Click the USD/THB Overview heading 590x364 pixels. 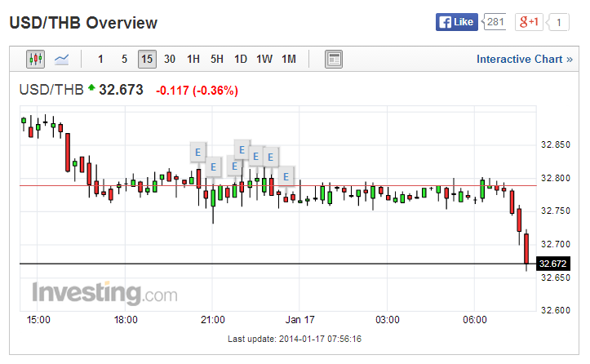83,23
